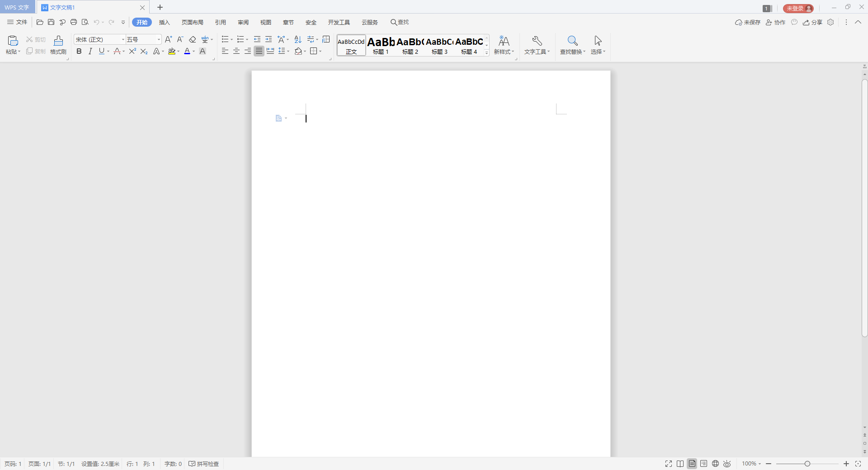The height and width of the screenshot is (470, 868).
Task: Switch to reading layout book icon
Action: [680, 464]
